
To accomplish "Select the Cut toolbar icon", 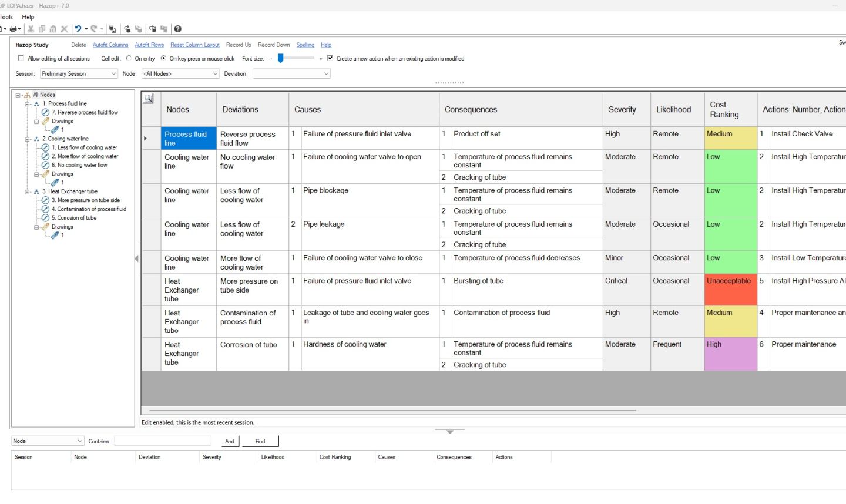I will pyautogui.click(x=30, y=29).
